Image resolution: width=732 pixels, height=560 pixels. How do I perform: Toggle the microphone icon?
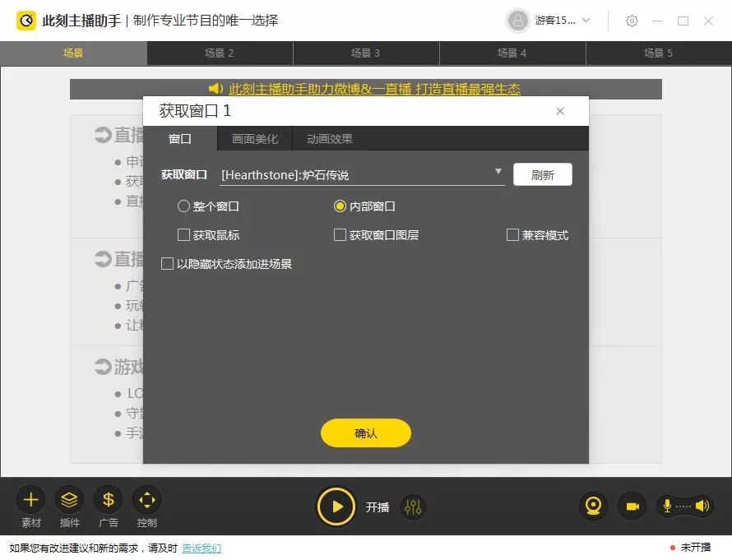pos(668,506)
